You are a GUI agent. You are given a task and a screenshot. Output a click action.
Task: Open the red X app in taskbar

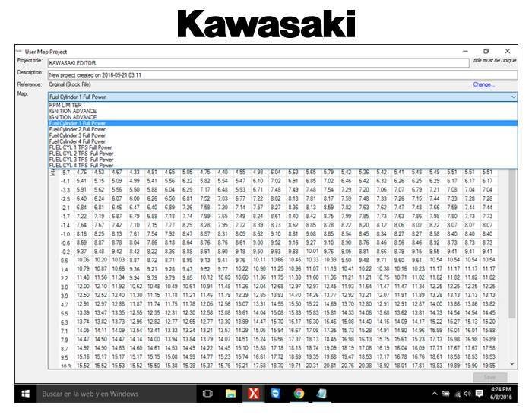pos(253,394)
